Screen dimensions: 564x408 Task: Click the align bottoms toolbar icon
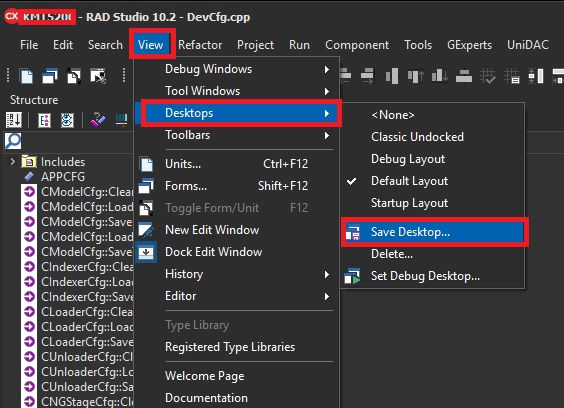tap(440, 76)
